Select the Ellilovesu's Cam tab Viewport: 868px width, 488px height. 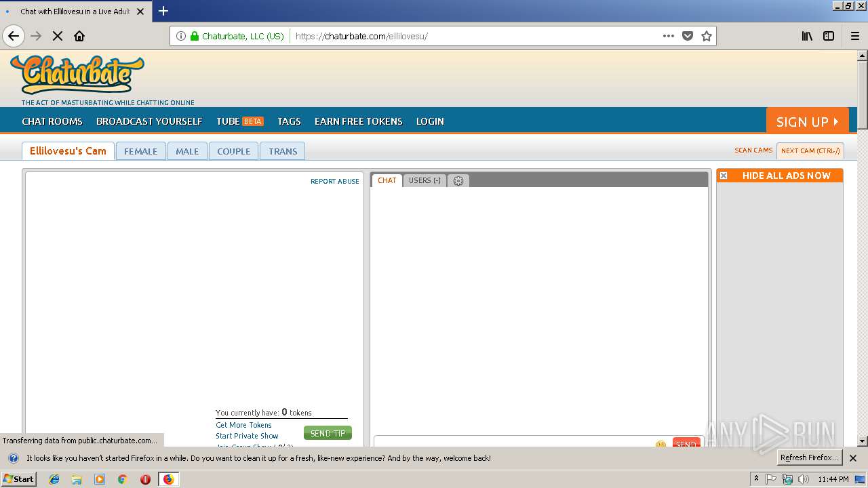[x=68, y=151]
